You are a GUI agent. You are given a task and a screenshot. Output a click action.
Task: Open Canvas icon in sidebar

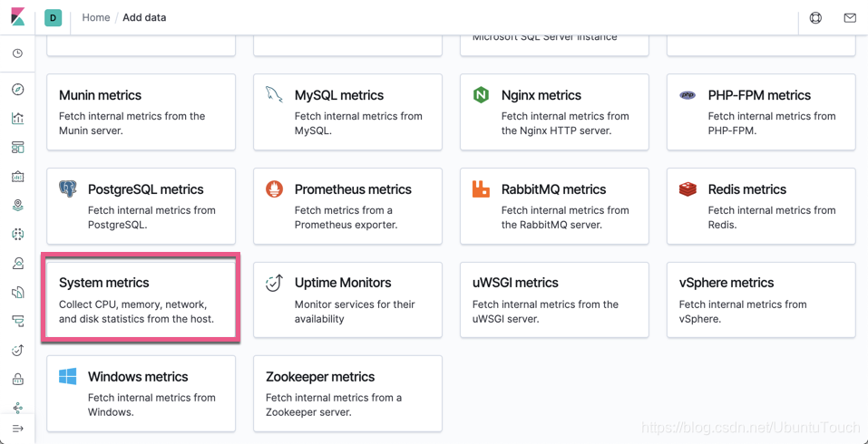tap(17, 177)
